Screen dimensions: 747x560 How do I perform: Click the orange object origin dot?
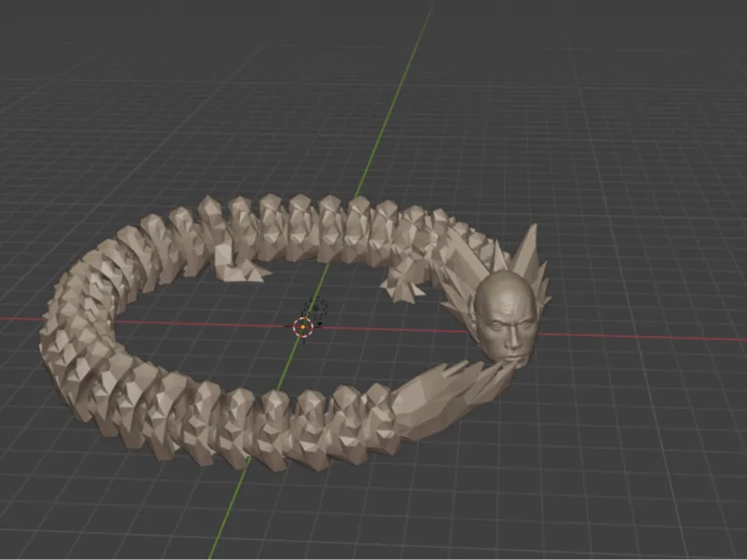303,327
